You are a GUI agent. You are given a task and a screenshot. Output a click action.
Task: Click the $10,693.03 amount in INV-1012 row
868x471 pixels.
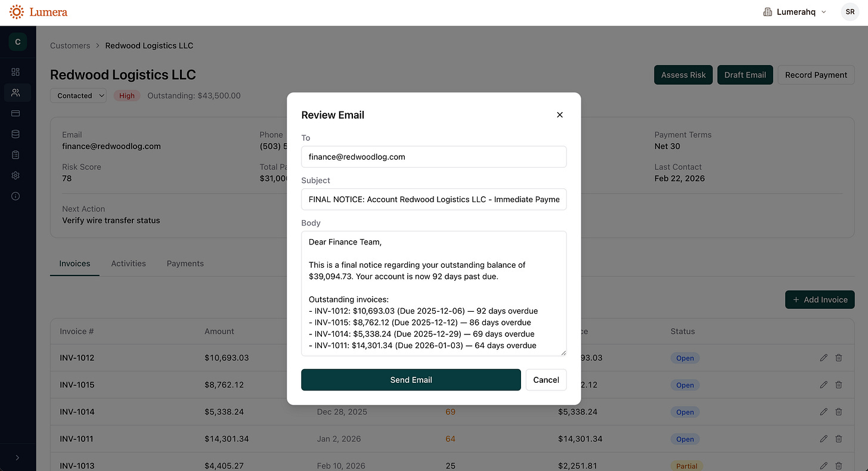tap(227, 358)
